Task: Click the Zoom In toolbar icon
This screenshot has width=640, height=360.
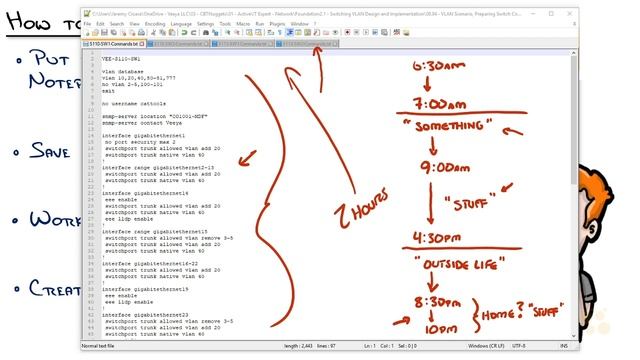Action: 227,33
